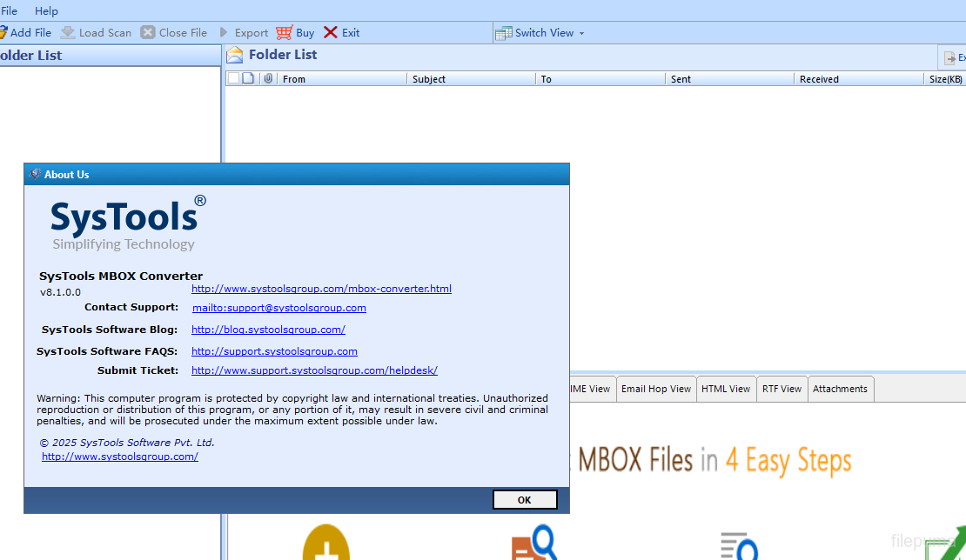Click the support email mailto link
Viewport: 966px width, 560px height.
pyautogui.click(x=278, y=308)
